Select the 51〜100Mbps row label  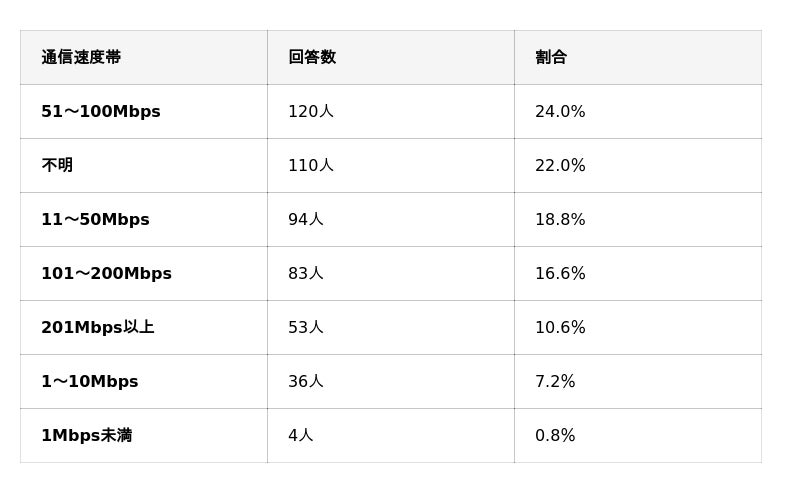[101, 112]
